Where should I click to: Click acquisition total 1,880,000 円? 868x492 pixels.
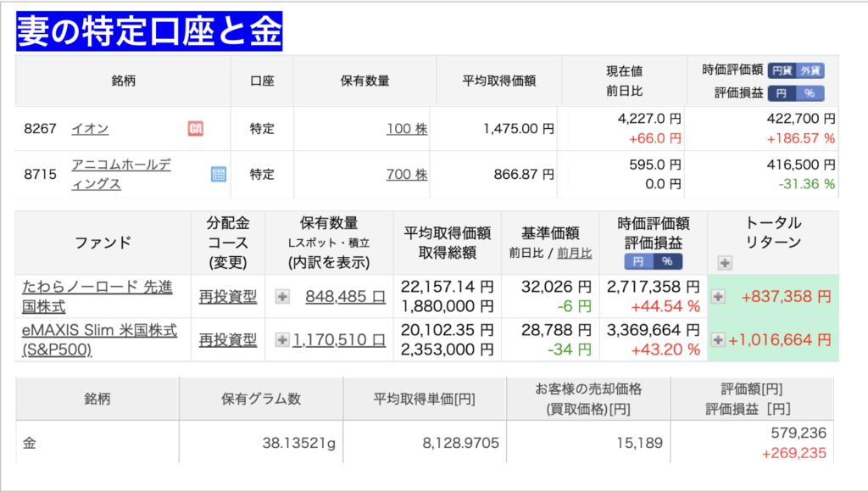pyautogui.click(x=448, y=306)
